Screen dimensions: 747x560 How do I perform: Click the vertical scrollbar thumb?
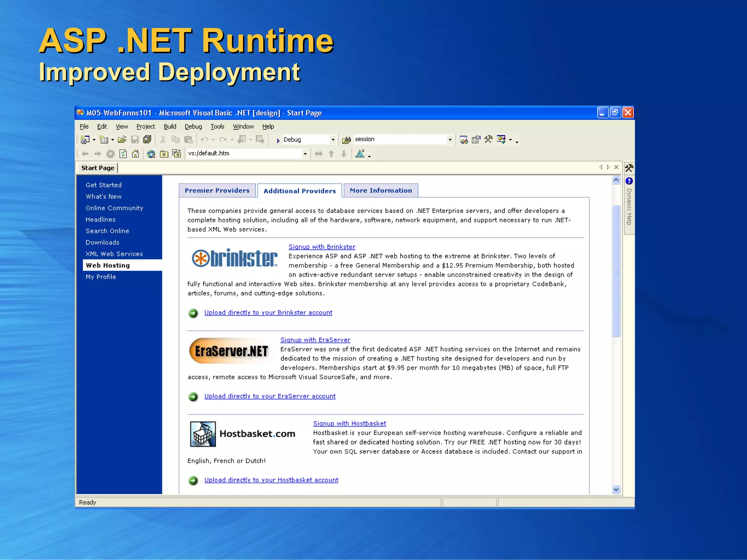pos(616,271)
